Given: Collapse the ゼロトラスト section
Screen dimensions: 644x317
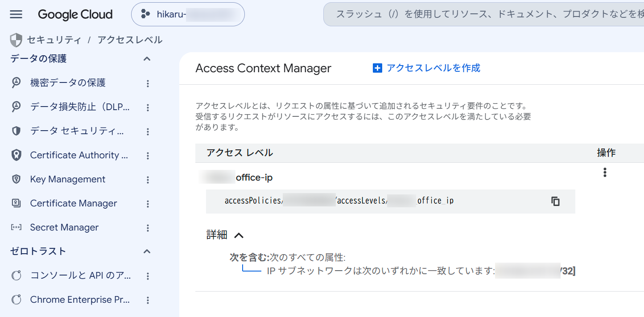Looking at the screenshot, I should tap(147, 251).
